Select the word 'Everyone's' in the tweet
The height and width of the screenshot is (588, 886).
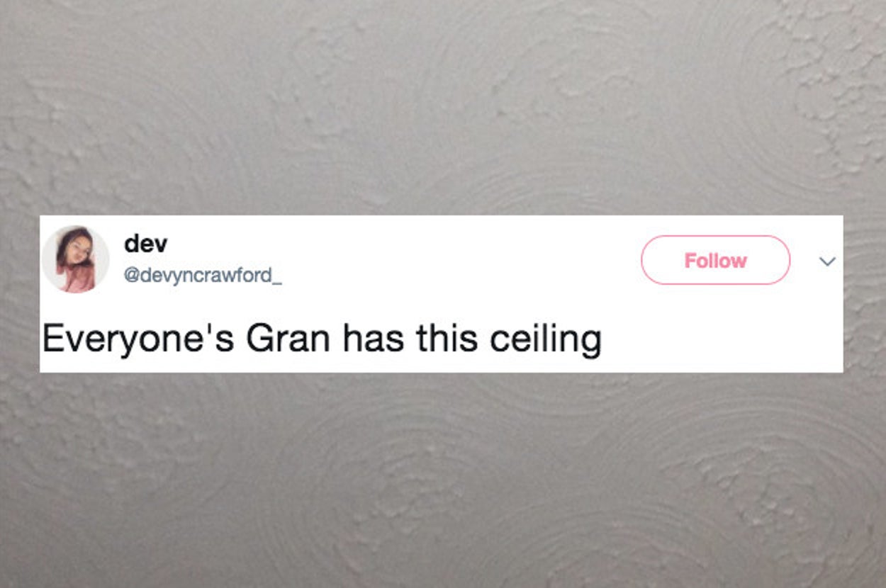(x=138, y=339)
